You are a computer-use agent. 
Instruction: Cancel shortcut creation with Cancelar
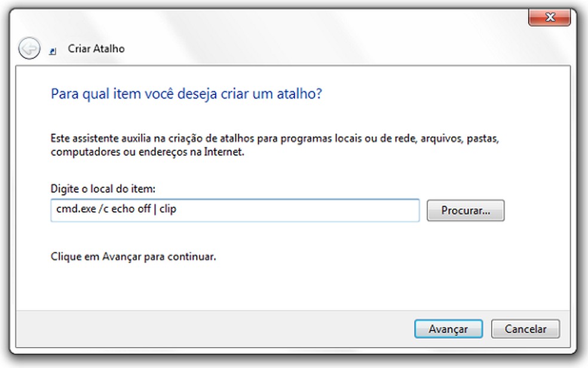(x=525, y=329)
